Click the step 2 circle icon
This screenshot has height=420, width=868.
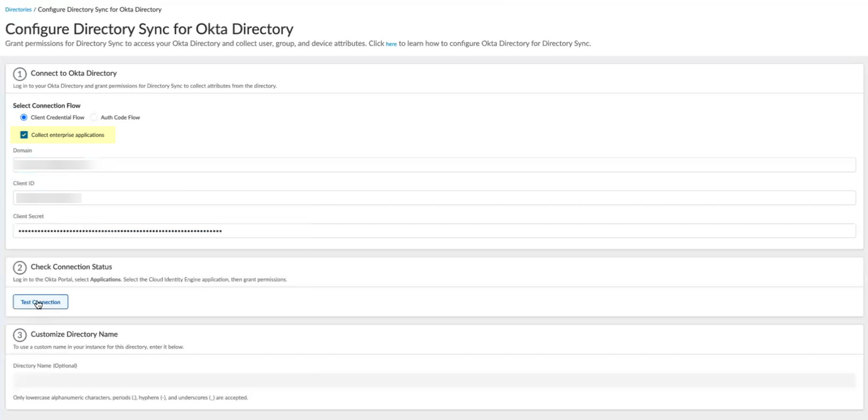(x=20, y=268)
